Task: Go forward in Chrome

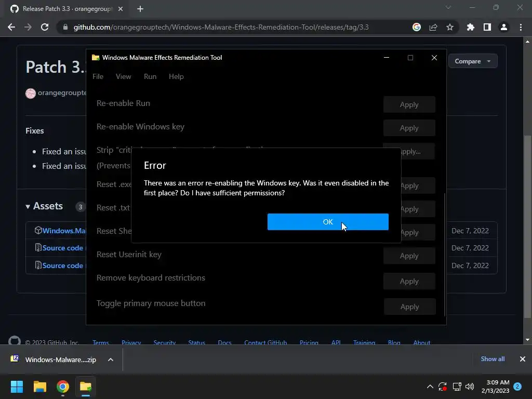Action: [x=28, y=27]
